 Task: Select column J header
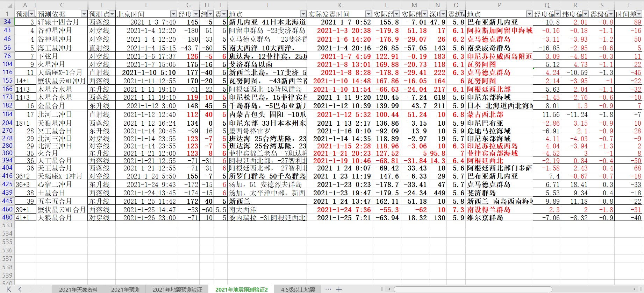coord(267,5)
